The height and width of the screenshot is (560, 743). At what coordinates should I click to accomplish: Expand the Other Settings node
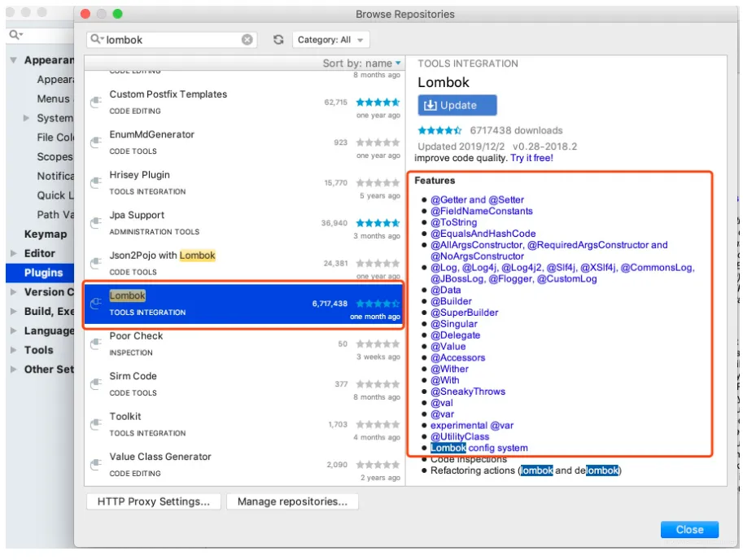click(13, 370)
